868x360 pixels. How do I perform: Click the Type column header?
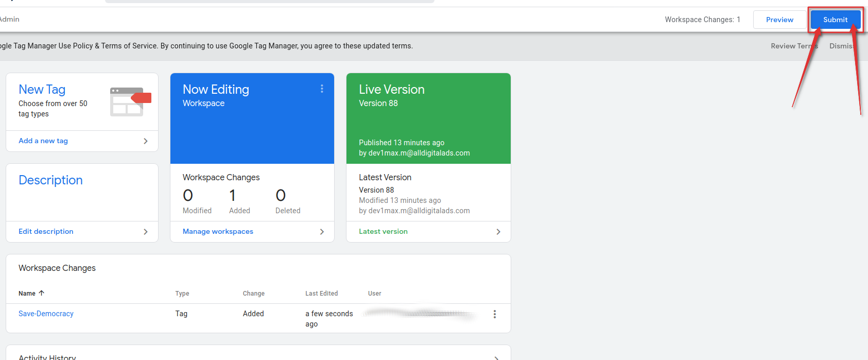point(182,294)
